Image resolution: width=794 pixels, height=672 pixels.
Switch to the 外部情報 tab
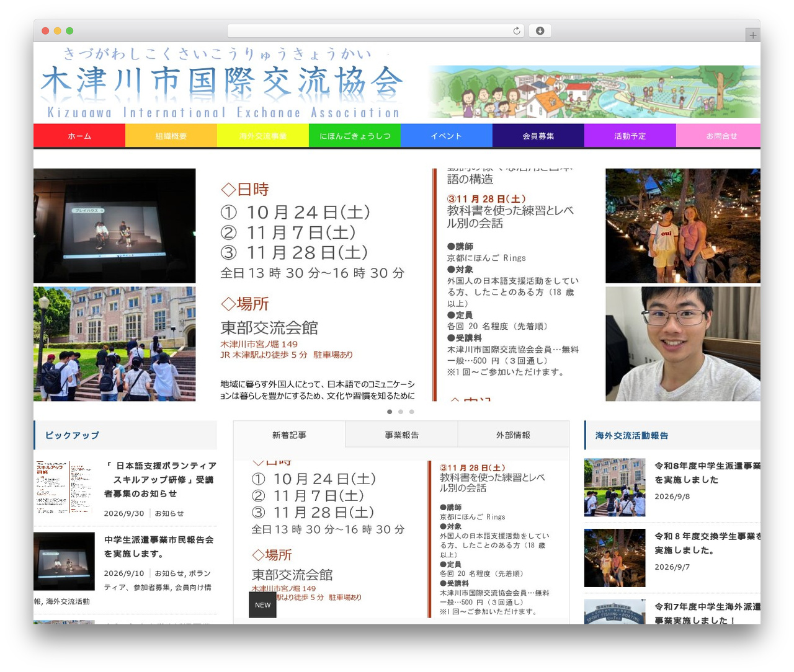(x=513, y=435)
